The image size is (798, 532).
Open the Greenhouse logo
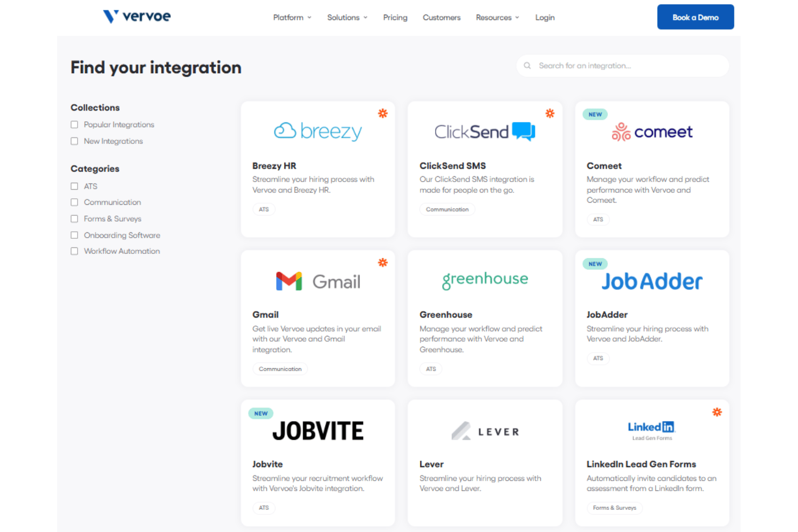click(485, 280)
